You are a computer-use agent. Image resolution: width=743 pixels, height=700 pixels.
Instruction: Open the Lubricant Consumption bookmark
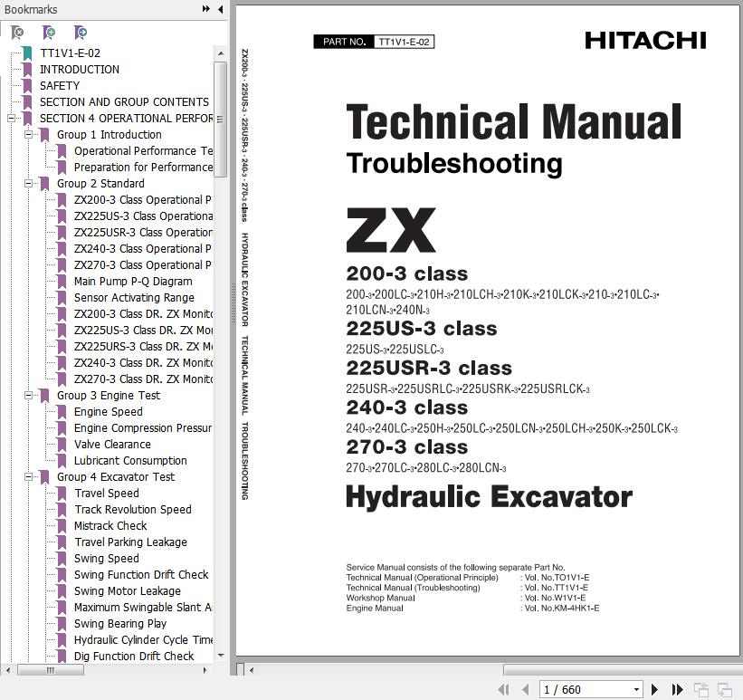pyautogui.click(x=130, y=461)
